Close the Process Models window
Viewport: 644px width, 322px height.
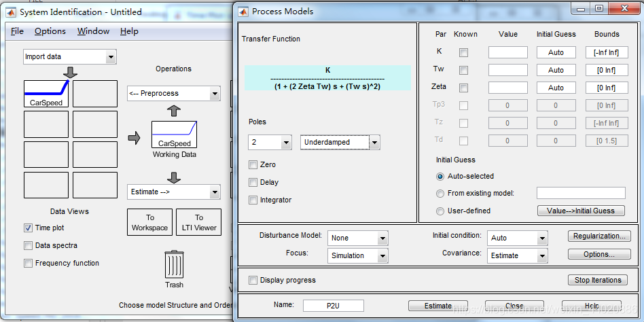pos(624,8)
